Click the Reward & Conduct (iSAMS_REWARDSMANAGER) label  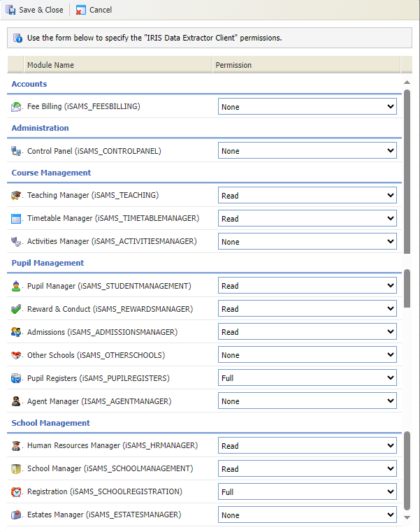pos(110,309)
